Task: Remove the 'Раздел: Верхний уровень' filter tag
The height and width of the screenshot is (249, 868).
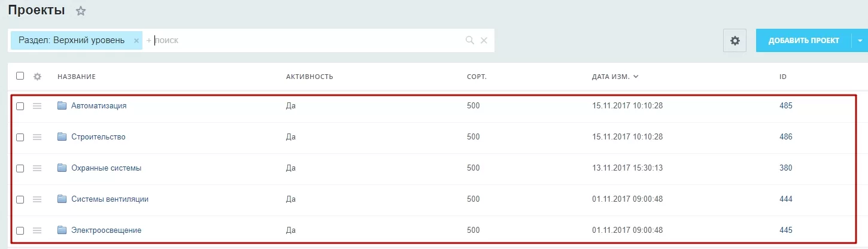Action: [x=136, y=41]
